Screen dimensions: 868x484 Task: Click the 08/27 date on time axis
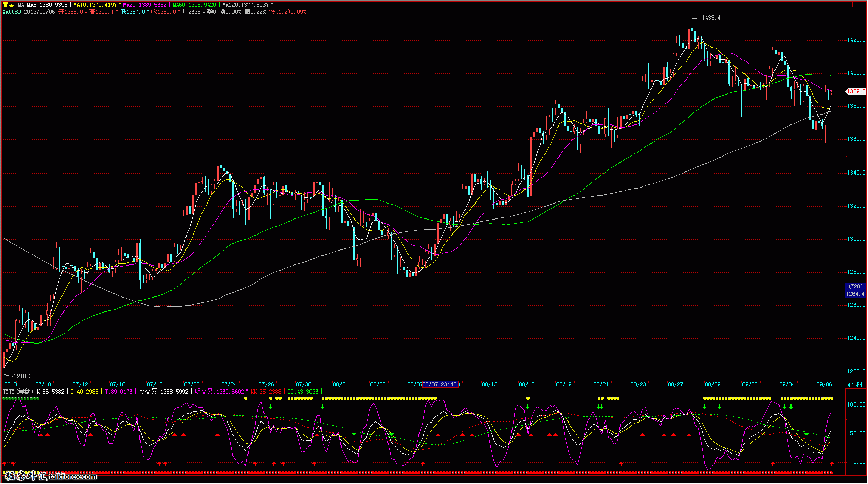pos(675,384)
